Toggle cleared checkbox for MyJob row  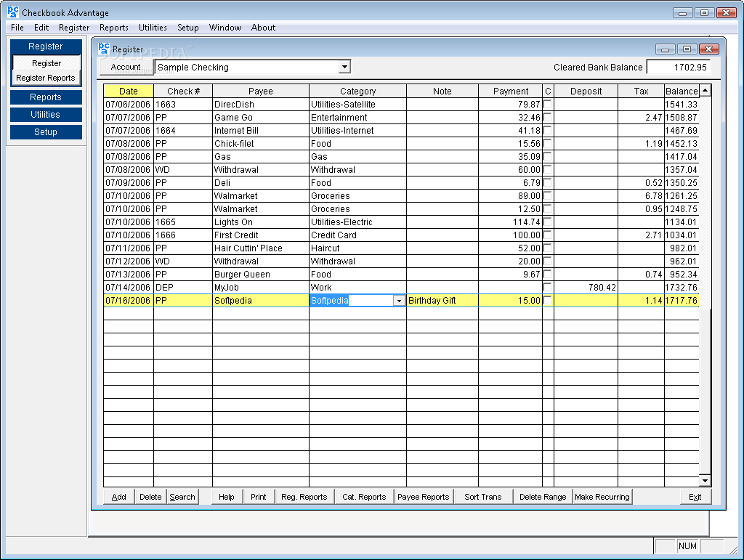click(548, 287)
